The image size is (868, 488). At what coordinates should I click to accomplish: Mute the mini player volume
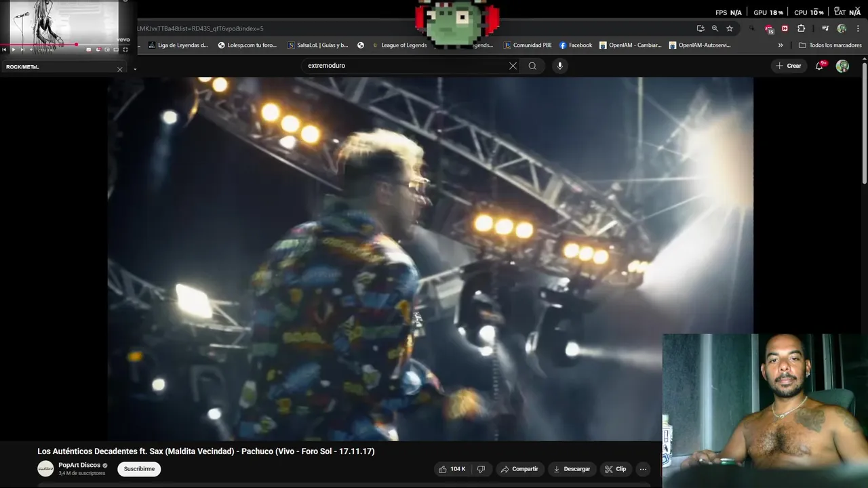[31, 49]
